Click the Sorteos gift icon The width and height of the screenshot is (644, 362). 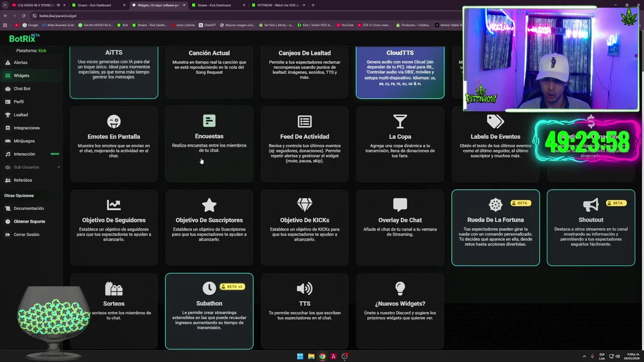(x=114, y=289)
